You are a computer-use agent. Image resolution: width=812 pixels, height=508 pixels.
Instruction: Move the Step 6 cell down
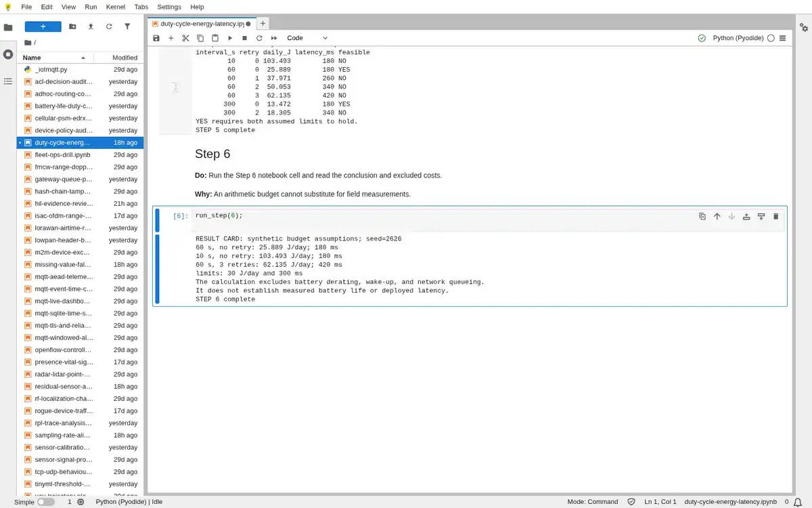pos(731,216)
